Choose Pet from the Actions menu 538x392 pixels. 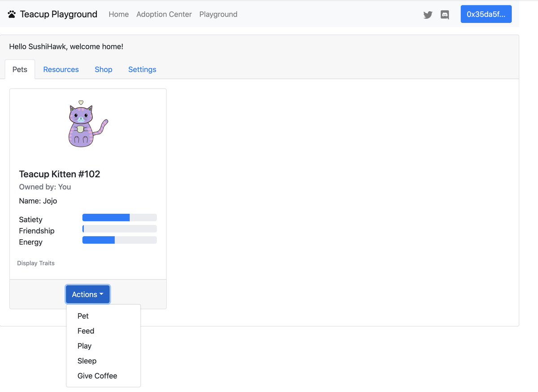[x=103, y=316]
